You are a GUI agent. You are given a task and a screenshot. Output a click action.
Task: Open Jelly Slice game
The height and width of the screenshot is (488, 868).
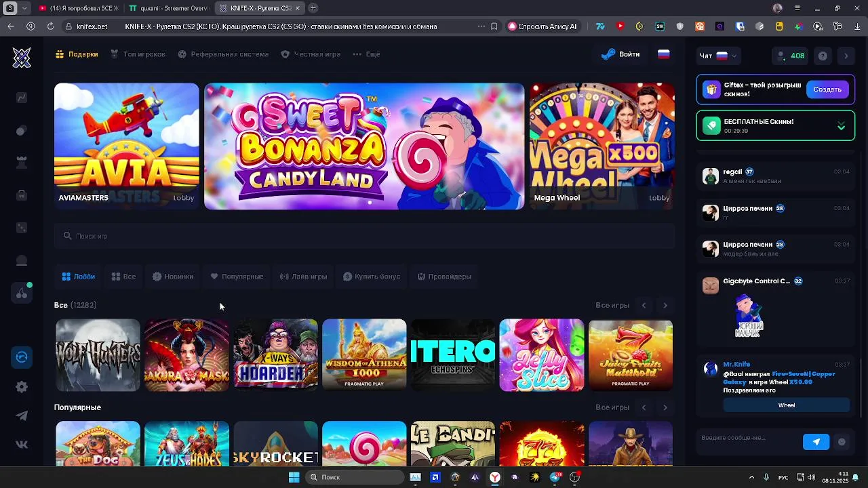[542, 355]
